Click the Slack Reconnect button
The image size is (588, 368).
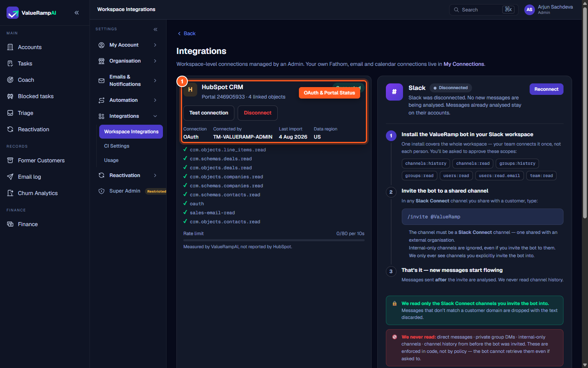[x=546, y=89]
